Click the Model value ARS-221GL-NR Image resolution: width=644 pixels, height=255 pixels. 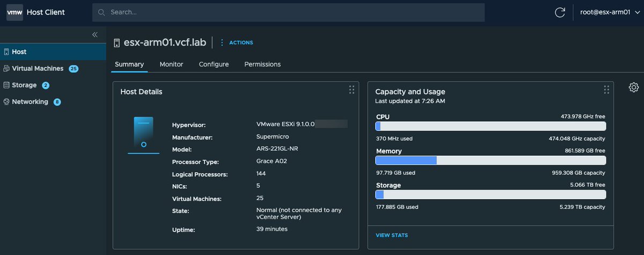coord(277,149)
